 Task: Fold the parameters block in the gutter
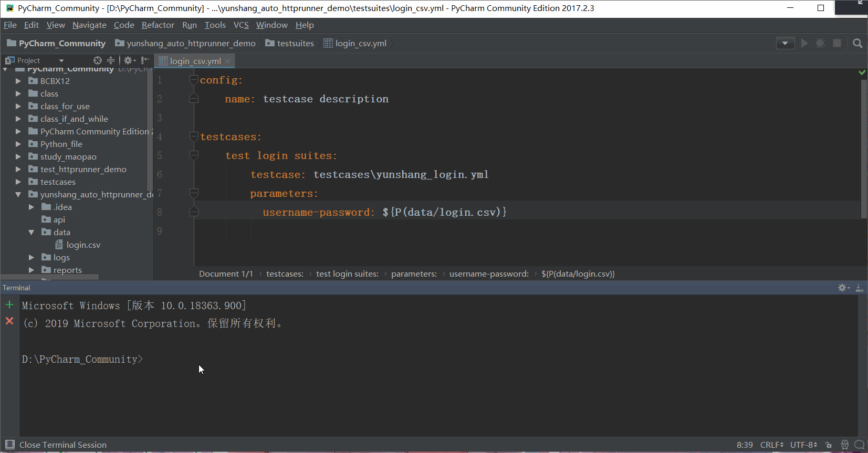(x=194, y=193)
